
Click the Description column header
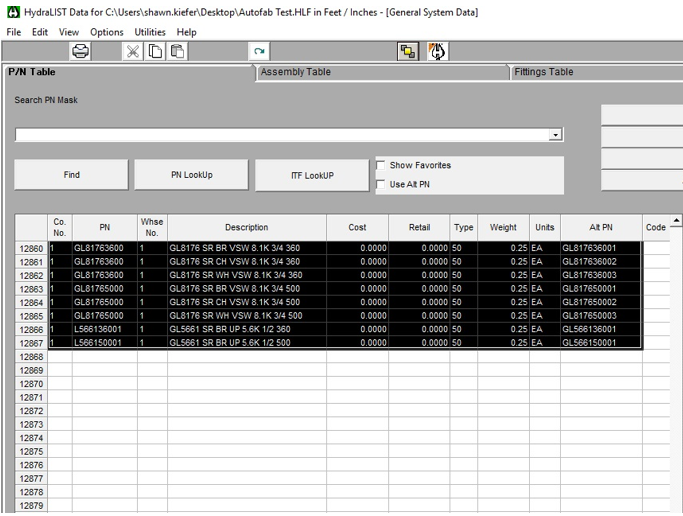(x=247, y=227)
